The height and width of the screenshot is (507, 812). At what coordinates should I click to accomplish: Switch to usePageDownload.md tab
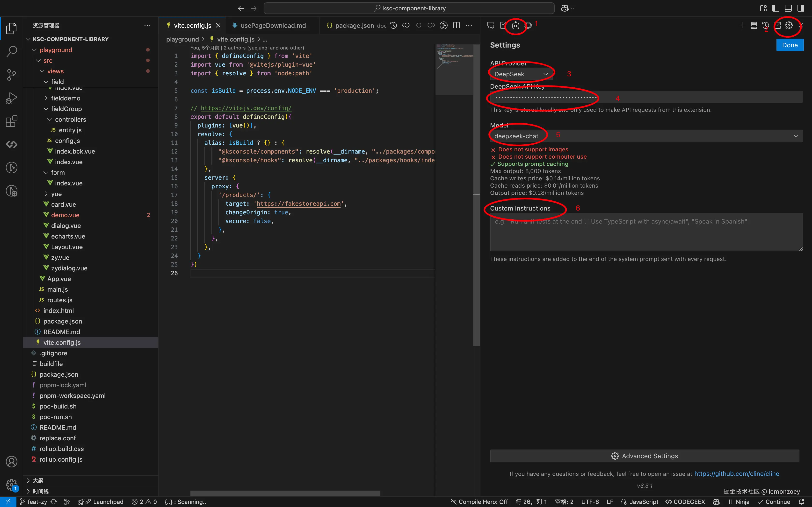[x=273, y=26]
